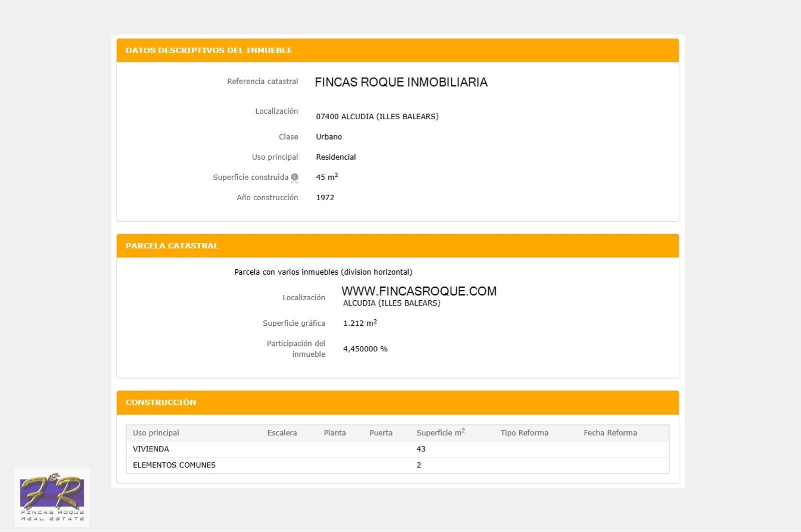Select the Parcela Catastral section header

coord(172,246)
